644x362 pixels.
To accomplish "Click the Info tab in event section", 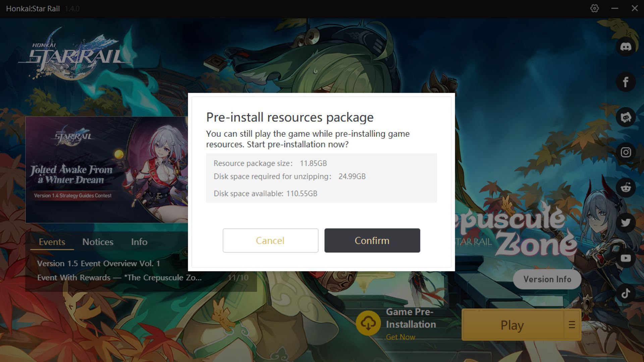I will point(139,242).
